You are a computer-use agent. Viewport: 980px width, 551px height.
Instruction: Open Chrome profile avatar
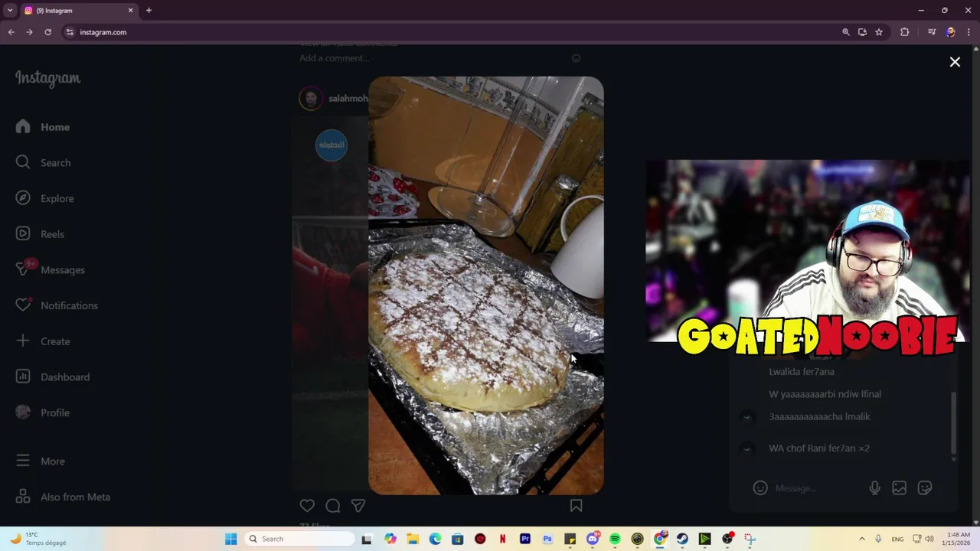[950, 32]
